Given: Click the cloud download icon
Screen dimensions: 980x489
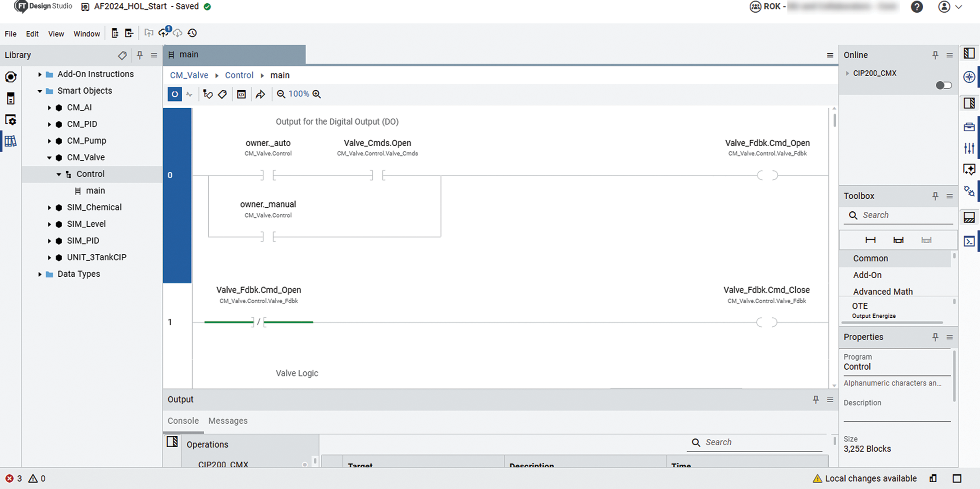Looking at the screenshot, I should pyautogui.click(x=178, y=33).
